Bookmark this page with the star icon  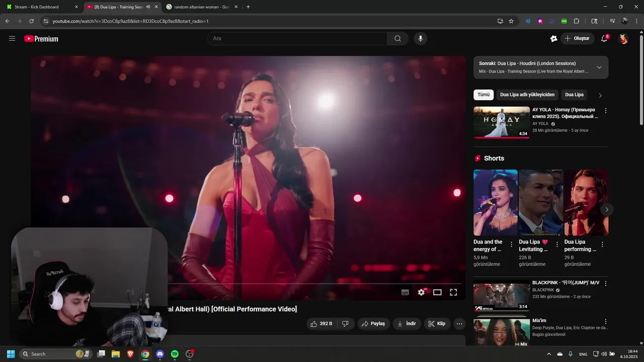click(x=511, y=21)
